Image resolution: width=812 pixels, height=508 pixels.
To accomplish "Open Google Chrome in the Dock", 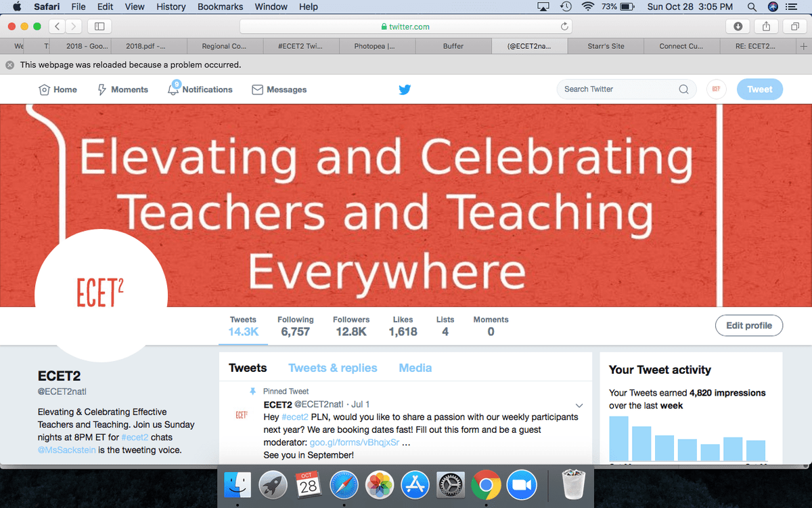I will (487, 485).
